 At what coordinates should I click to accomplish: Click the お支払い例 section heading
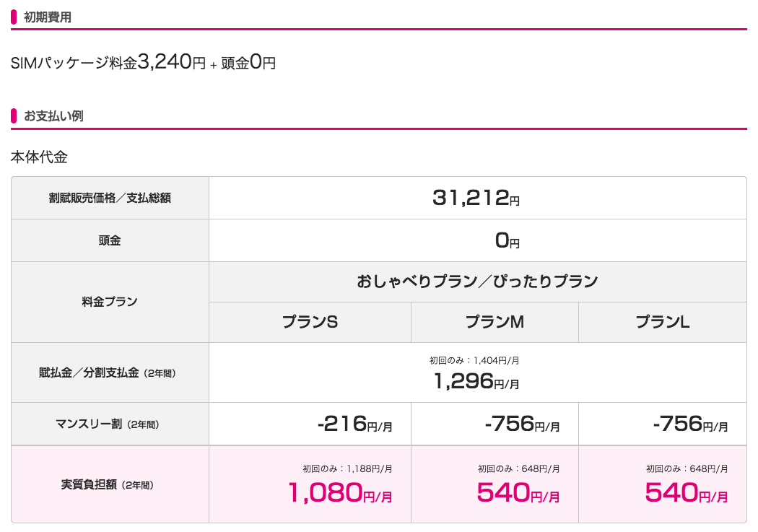pyautogui.click(x=53, y=116)
